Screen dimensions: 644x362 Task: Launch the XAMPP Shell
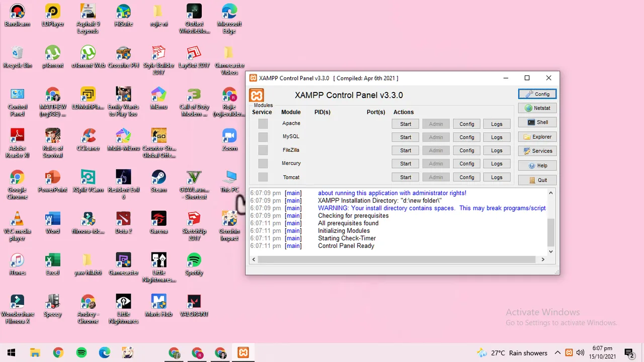pos(537,122)
